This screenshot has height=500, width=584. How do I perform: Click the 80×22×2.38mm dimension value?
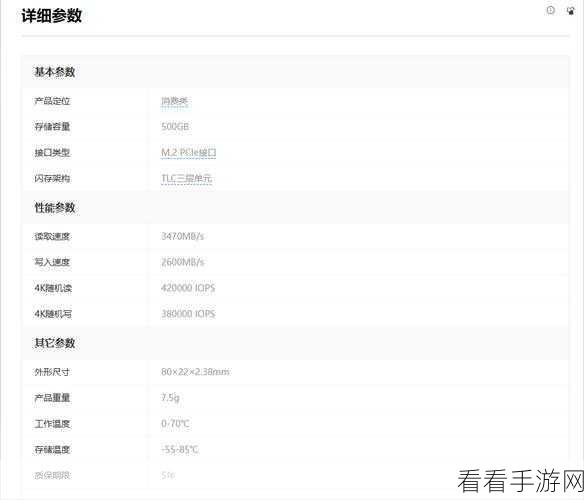click(x=196, y=372)
